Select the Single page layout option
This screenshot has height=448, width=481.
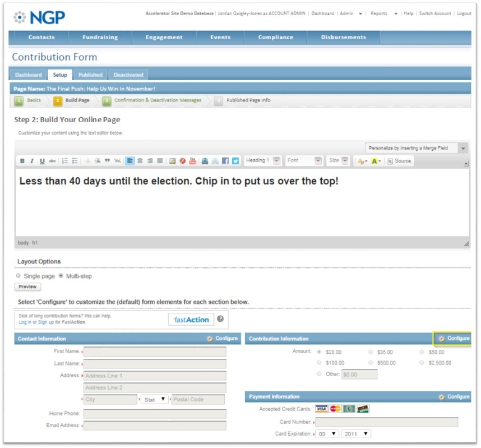(x=18, y=276)
